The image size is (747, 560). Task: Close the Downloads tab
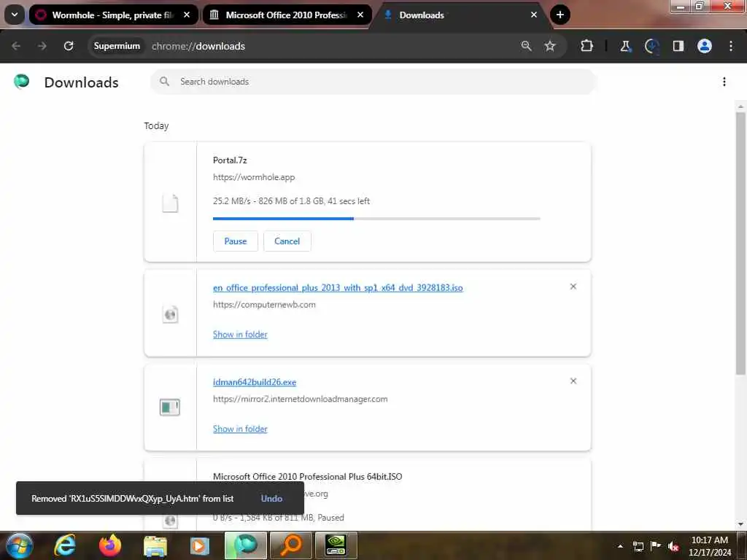533,15
